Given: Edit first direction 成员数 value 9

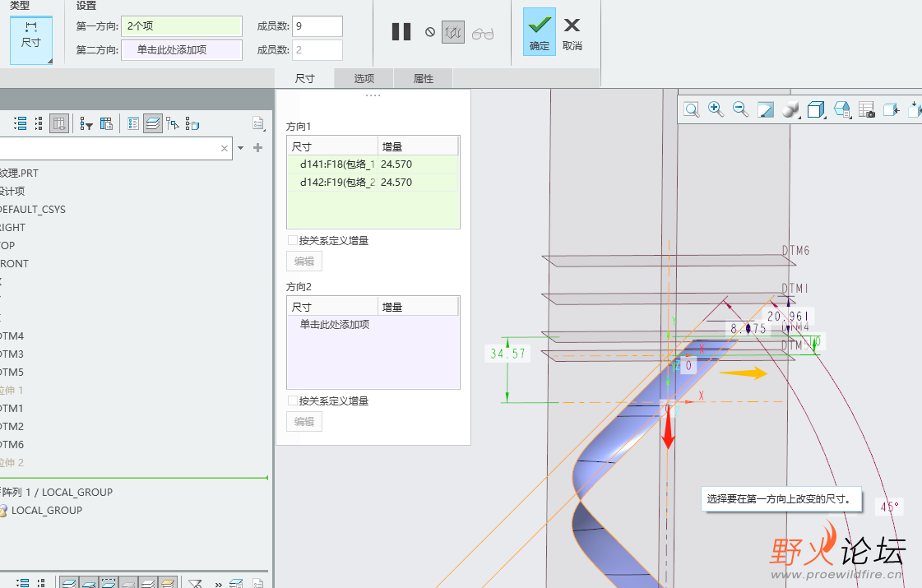Looking at the screenshot, I should pos(317,25).
